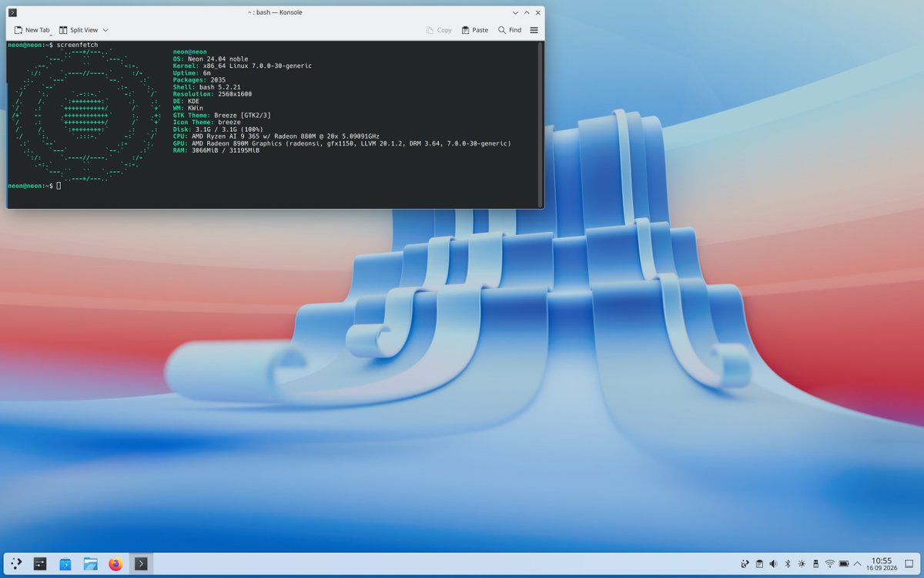
Task: Click the Copy toolbar button
Action: point(439,30)
